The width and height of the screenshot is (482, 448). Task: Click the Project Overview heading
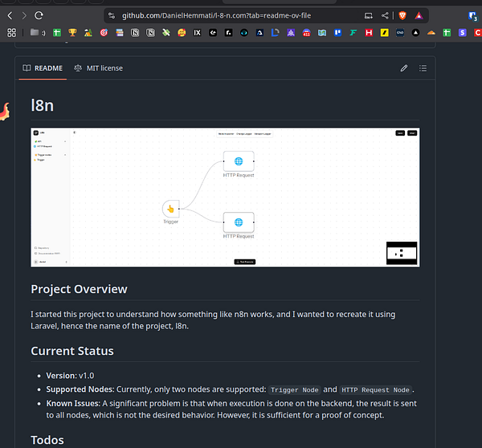[79, 289]
